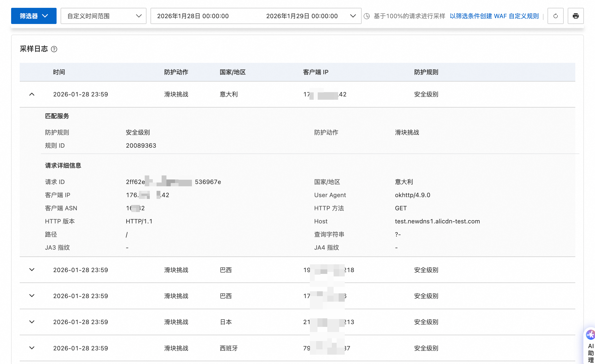Collapse the expanded 意大利 log row
The image size is (595, 364).
(x=32, y=94)
